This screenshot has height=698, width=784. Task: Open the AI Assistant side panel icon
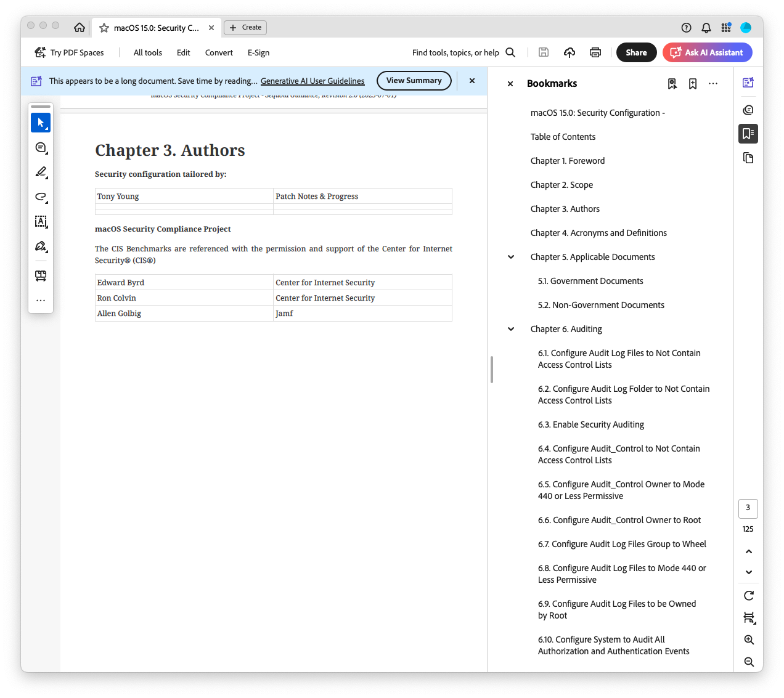[748, 83]
